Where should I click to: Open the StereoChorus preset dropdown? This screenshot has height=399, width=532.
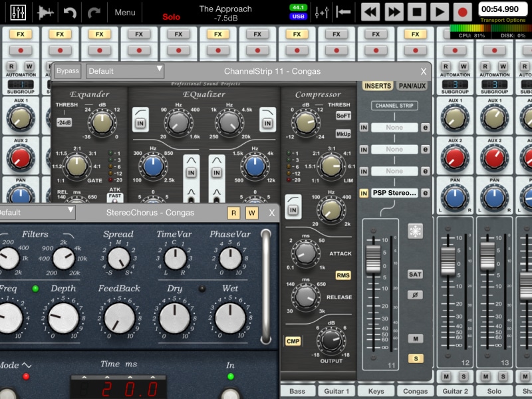pos(37,213)
